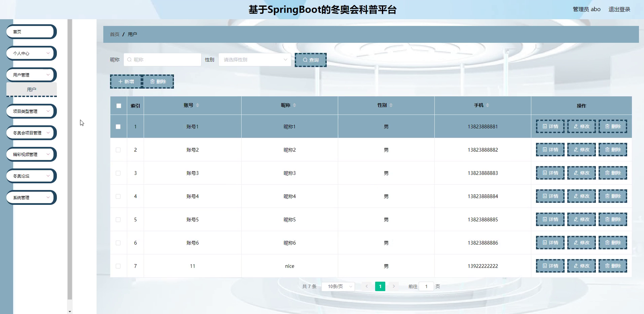
Task: Click 删除 for 账号4 row
Action: 613,196
